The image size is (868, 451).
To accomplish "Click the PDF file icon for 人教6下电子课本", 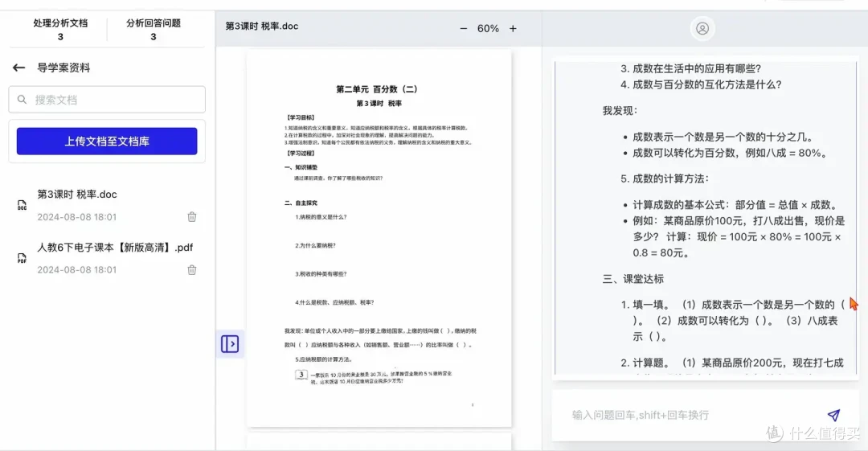I will click(23, 258).
